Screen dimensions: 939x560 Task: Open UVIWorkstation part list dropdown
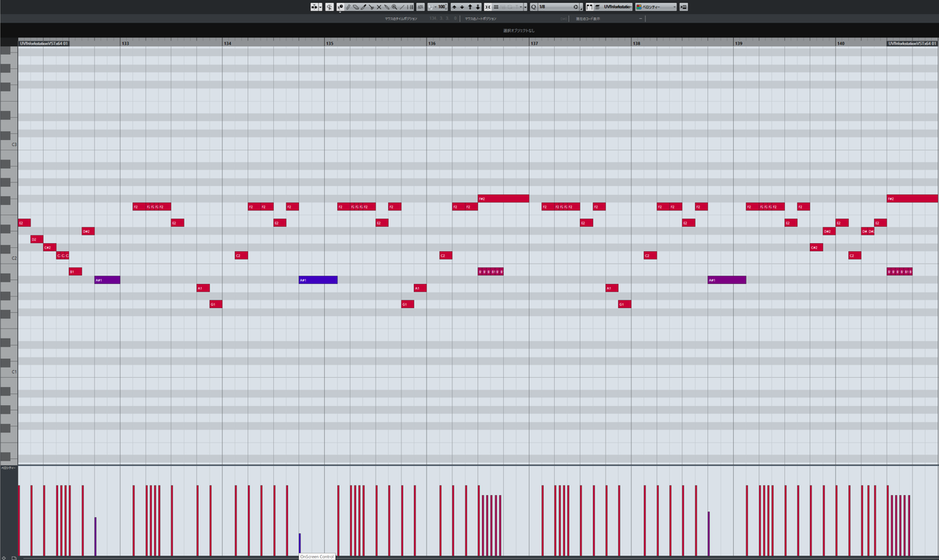[x=617, y=6]
